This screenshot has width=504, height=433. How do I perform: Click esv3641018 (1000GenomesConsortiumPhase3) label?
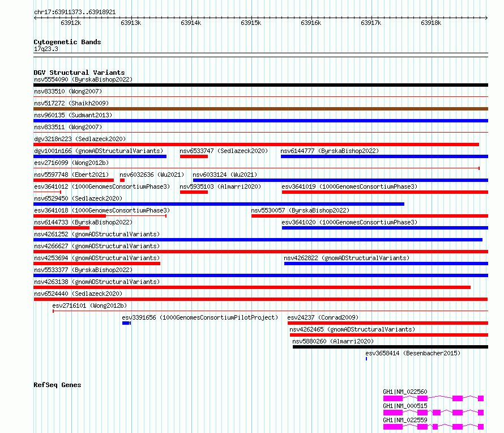click(102, 210)
